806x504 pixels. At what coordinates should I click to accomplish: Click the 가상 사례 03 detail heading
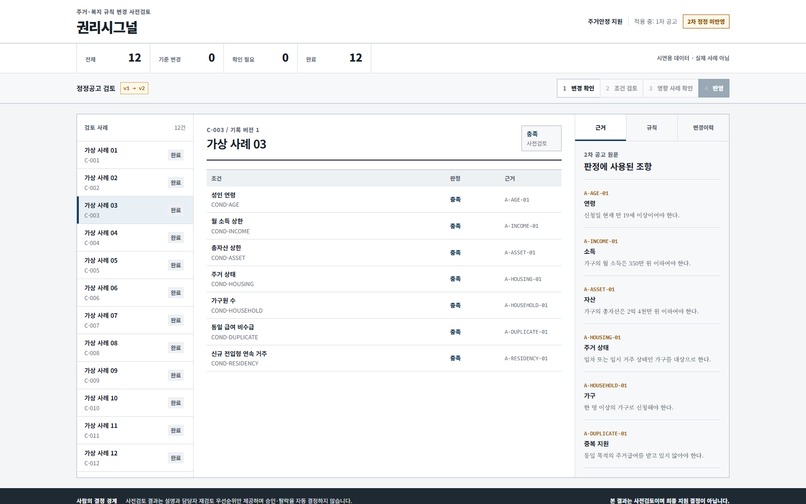tap(236, 144)
